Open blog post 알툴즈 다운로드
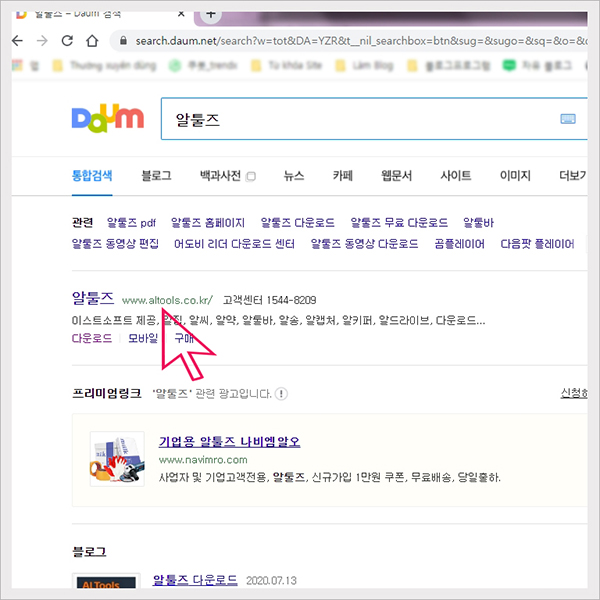 [x=195, y=580]
